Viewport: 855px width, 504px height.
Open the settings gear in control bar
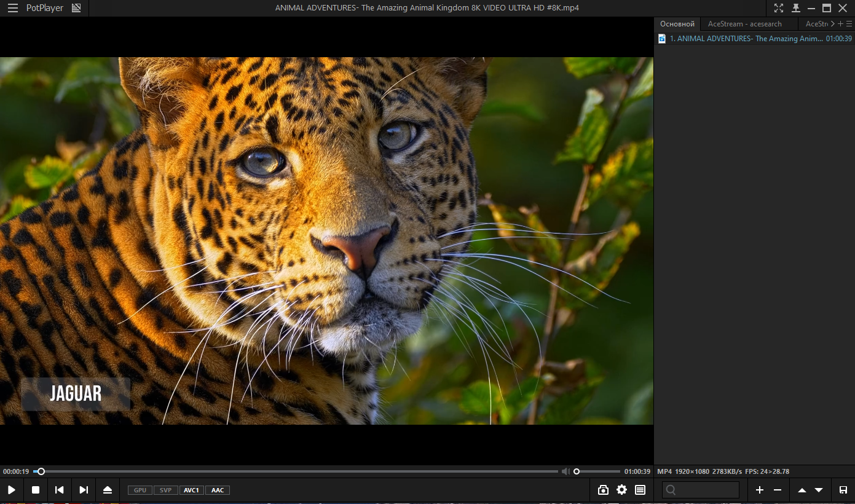point(621,490)
